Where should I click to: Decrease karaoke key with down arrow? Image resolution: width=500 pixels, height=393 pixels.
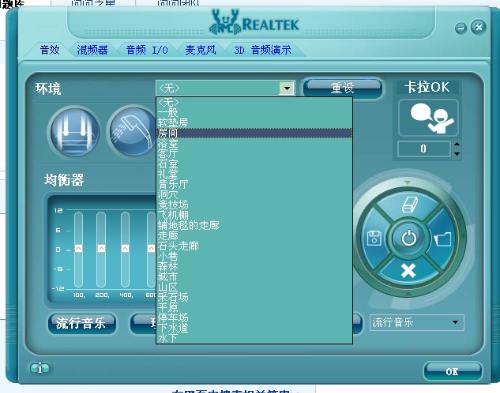pos(457,154)
